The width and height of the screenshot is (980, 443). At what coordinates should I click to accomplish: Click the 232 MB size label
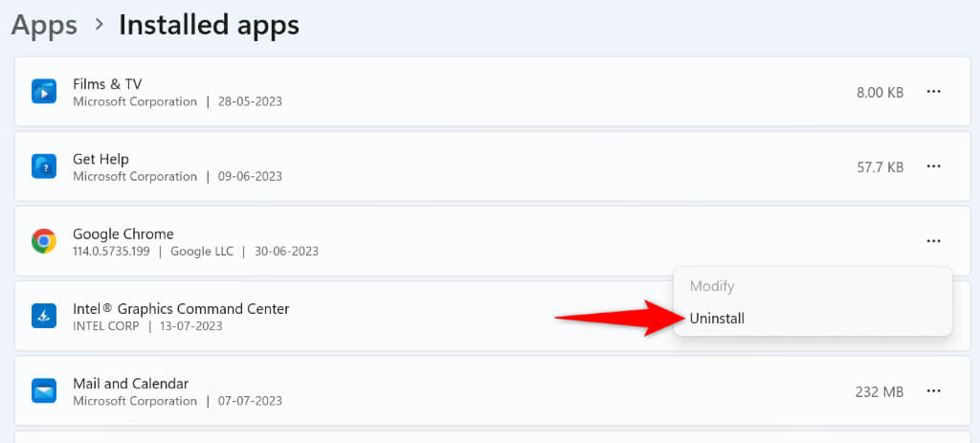pos(879,390)
